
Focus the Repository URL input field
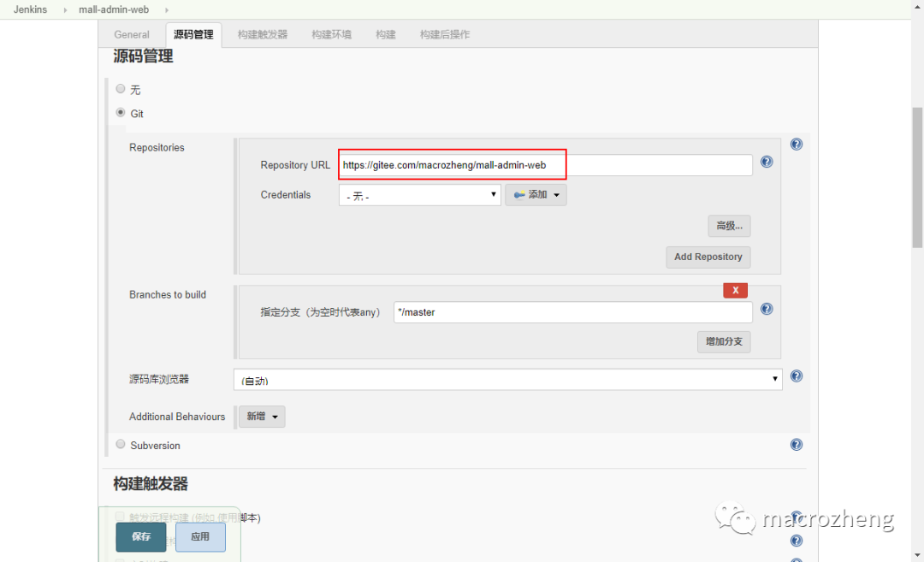545,165
